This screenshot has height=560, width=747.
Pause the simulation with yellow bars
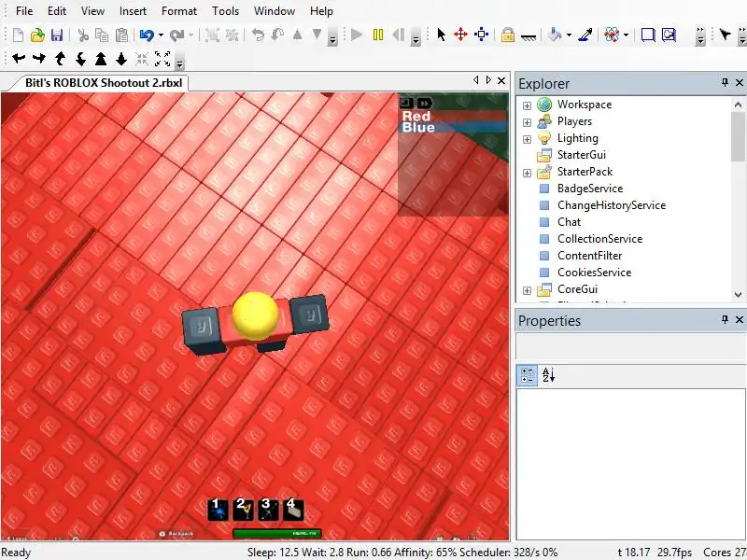click(378, 35)
